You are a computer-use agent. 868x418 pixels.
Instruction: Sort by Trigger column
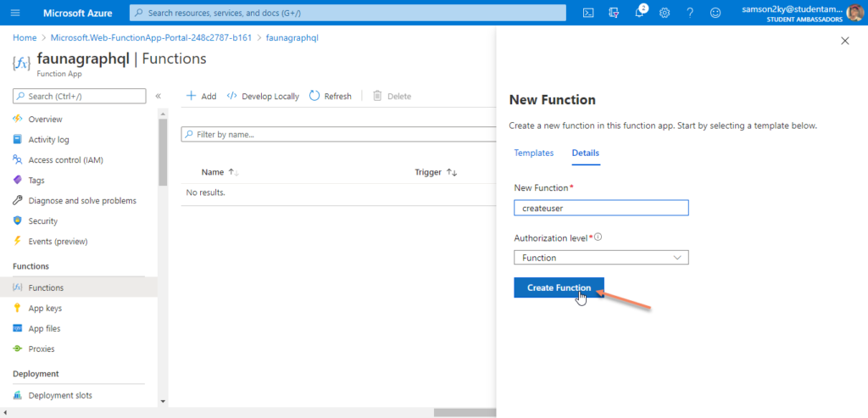pos(436,172)
